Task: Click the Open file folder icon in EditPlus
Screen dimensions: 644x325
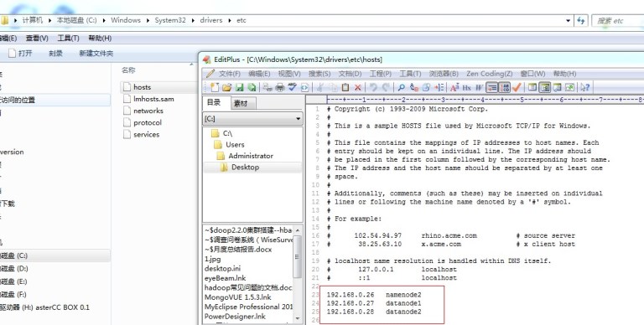Action: [x=226, y=87]
